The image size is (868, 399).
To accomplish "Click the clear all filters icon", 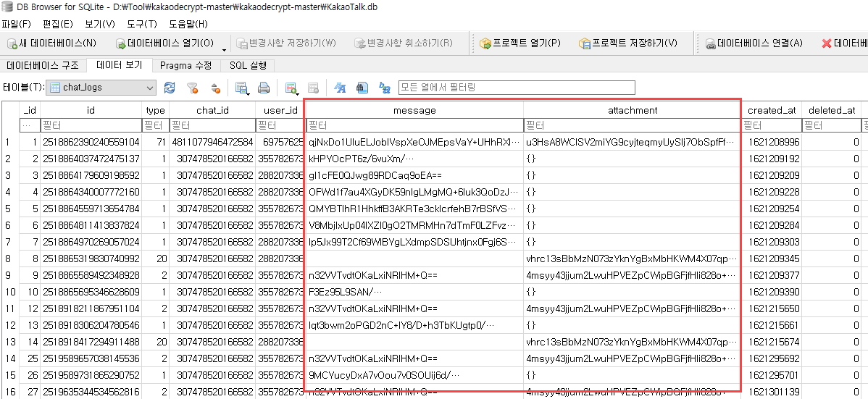I will [x=192, y=88].
